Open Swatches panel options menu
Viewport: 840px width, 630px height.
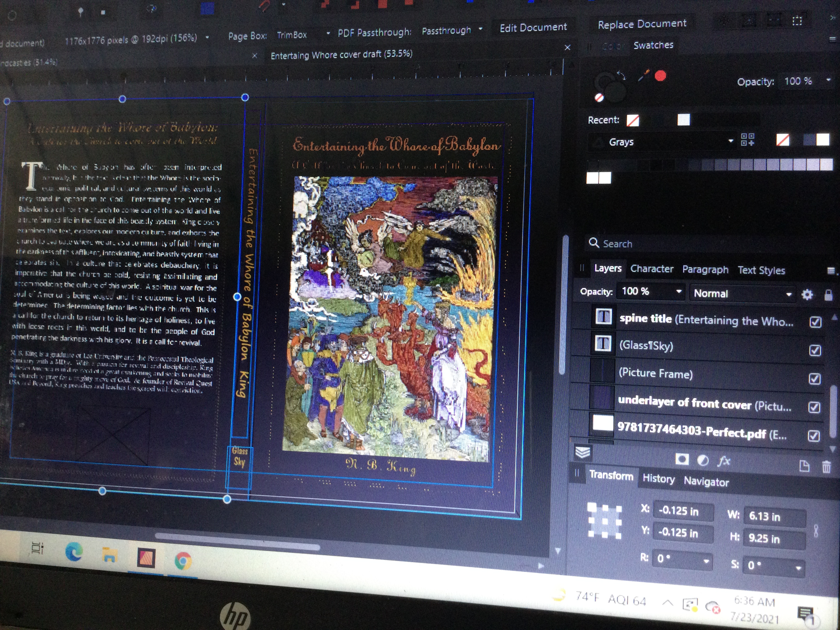click(832, 39)
